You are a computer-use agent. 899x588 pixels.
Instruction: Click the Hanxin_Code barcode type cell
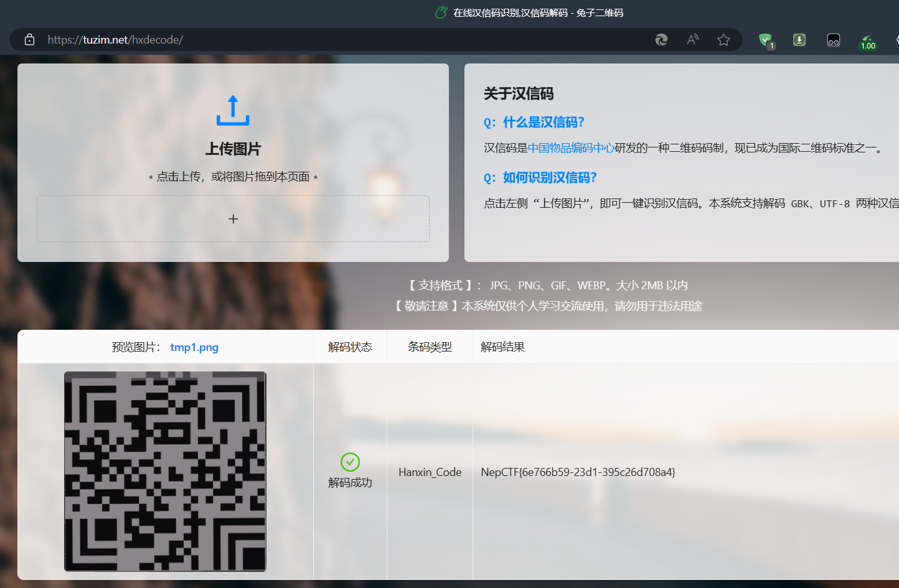430,472
